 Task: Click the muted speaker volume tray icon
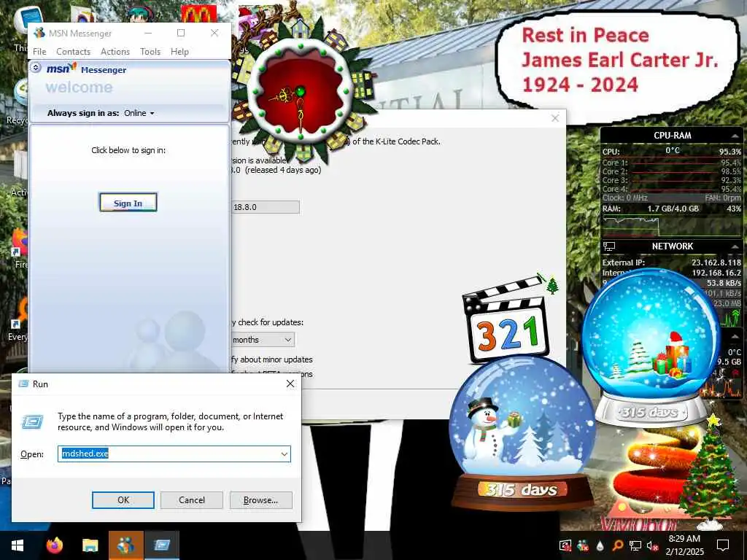coord(652,545)
